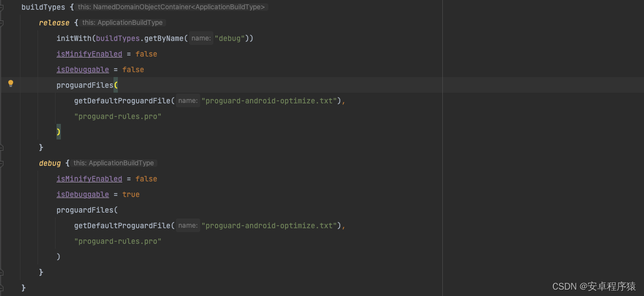The height and width of the screenshot is (296, 644).
Task: Click the "proguard-rules.pro" string literal
Action: [x=117, y=116]
